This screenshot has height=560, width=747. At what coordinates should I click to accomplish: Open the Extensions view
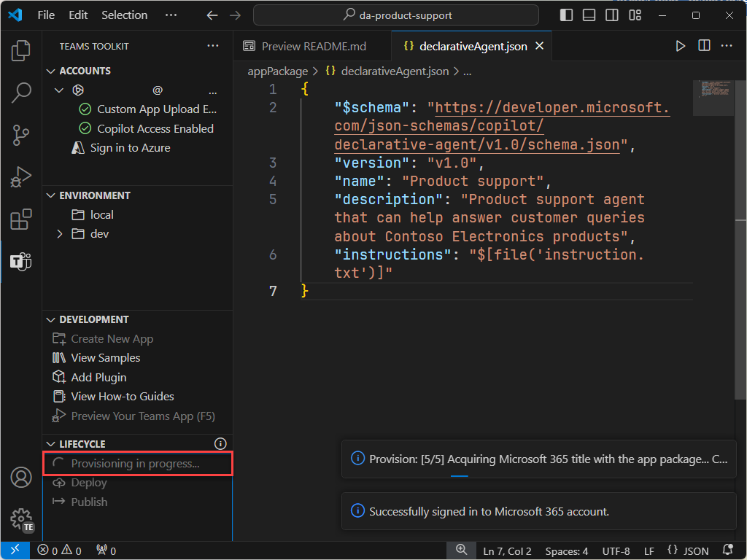[21, 219]
